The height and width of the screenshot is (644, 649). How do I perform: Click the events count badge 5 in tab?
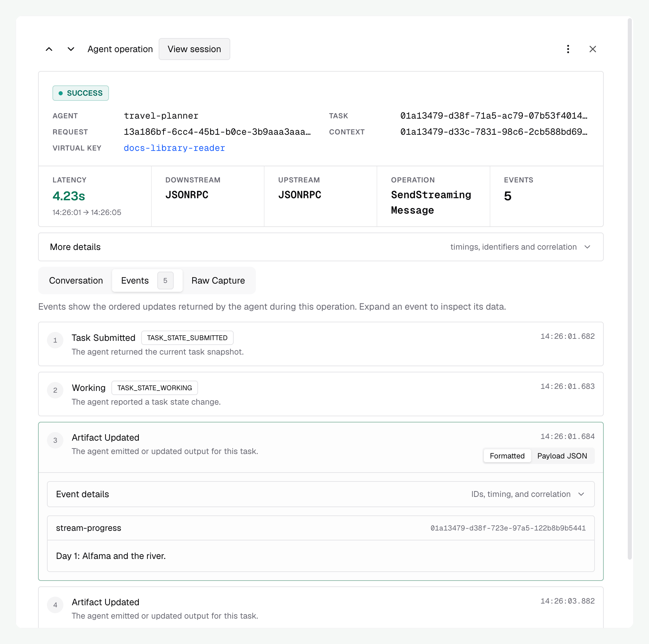tap(165, 281)
